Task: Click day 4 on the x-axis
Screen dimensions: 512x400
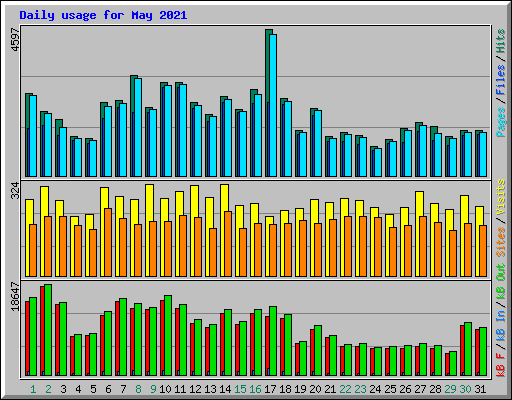Action: 78,389
